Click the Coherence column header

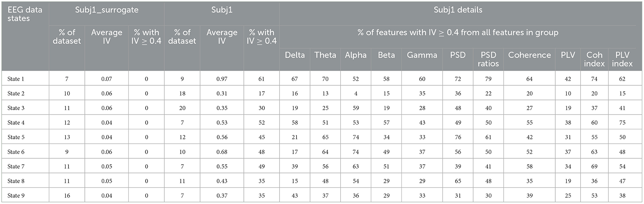click(529, 55)
